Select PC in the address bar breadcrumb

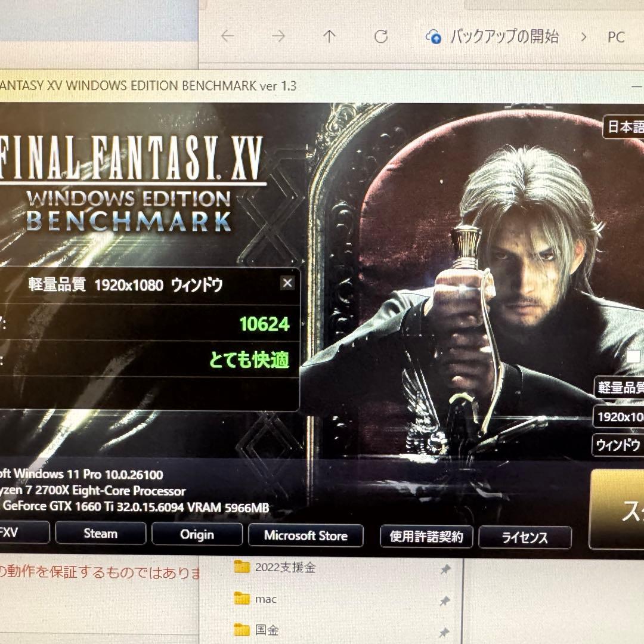[616, 37]
